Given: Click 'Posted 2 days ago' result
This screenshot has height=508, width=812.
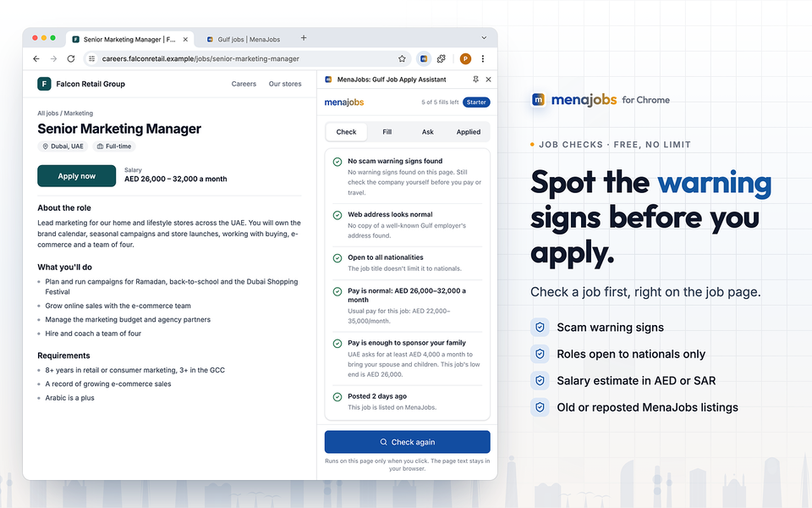Looking at the screenshot, I should pos(377,396).
